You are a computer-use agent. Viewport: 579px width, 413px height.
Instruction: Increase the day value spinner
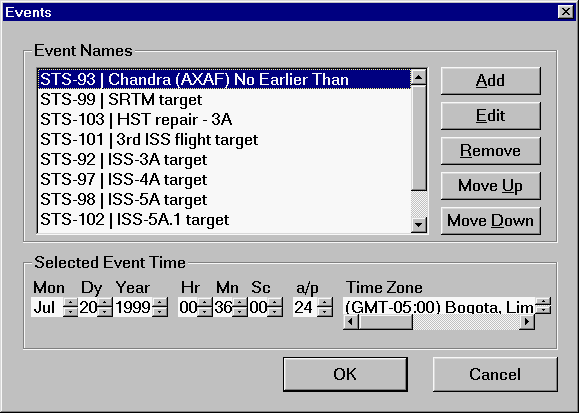pos(105,303)
